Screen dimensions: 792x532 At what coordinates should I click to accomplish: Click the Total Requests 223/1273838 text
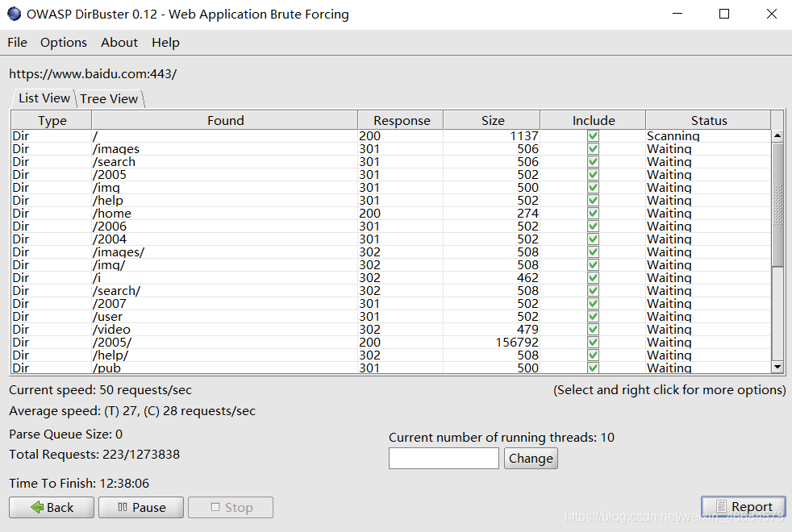pyautogui.click(x=94, y=455)
